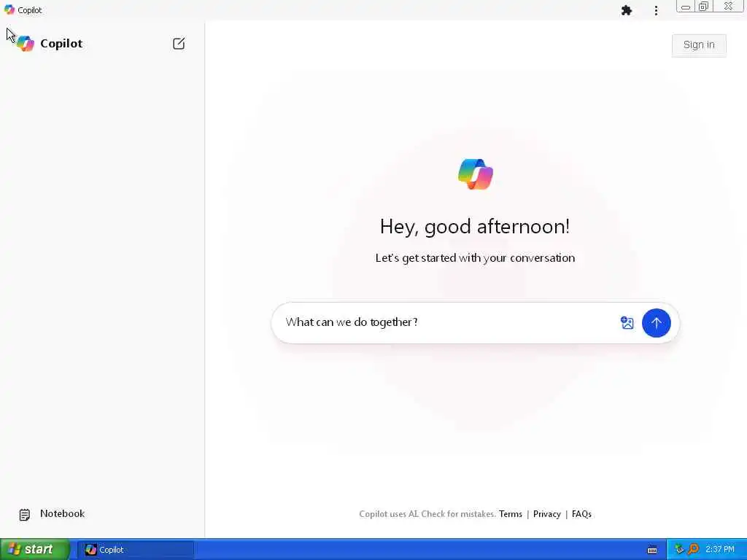Screen dimensions: 747x560
Task: Click the Copilot icon in the title bar
Action: 9,9
